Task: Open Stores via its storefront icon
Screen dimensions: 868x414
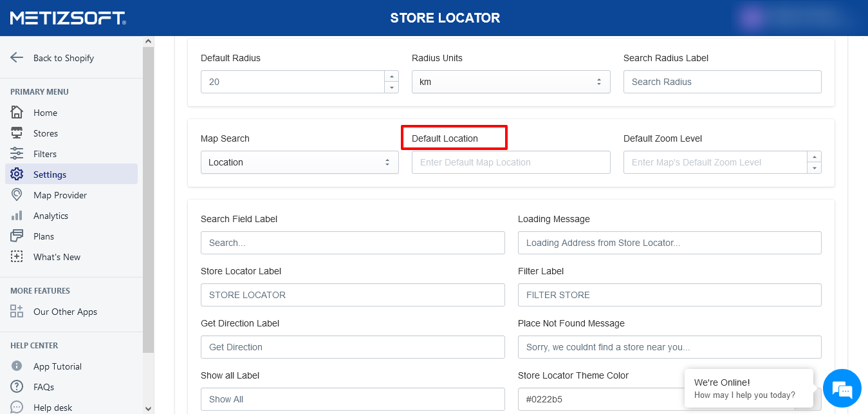Action: pos(17,133)
